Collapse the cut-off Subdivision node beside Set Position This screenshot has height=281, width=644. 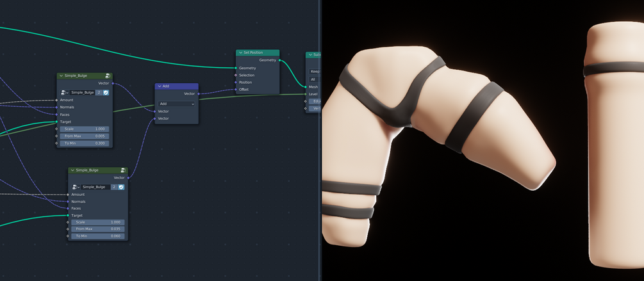311,54
